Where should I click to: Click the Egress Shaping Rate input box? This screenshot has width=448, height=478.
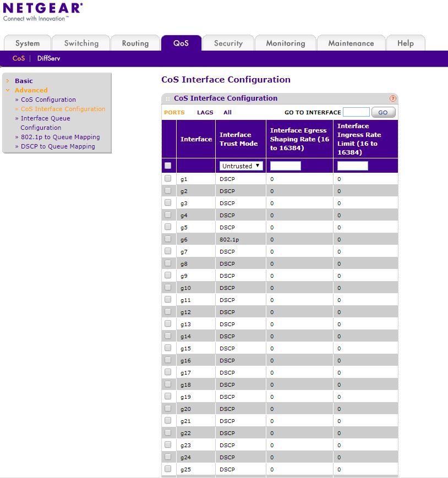pos(285,166)
